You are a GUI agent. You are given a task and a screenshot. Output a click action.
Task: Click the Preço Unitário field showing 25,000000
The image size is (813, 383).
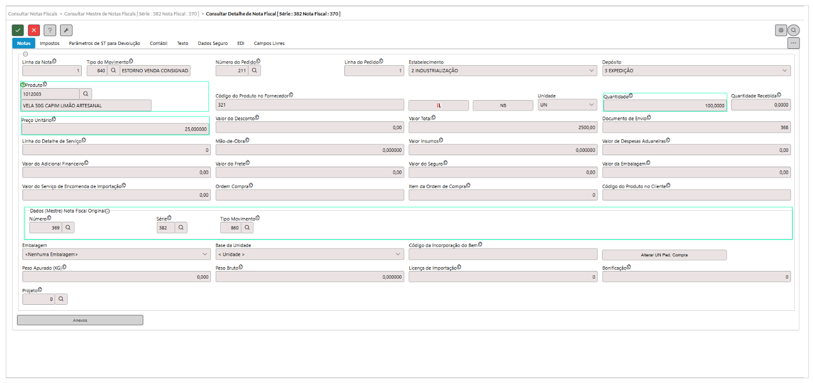click(x=116, y=129)
